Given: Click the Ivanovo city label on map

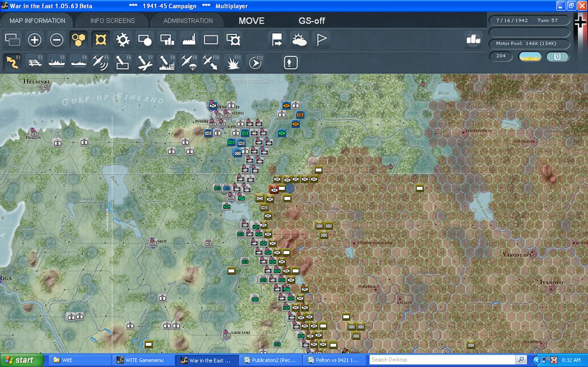Looking at the screenshot, I should [x=552, y=282].
